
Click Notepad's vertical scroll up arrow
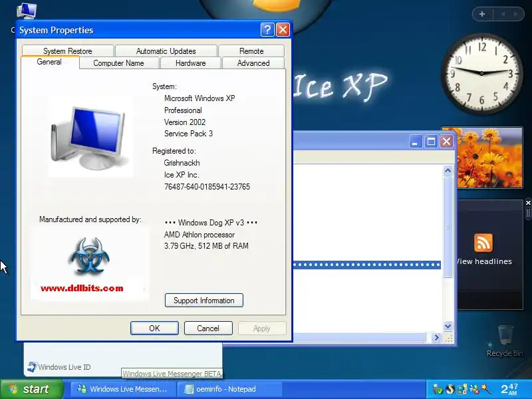(448, 170)
